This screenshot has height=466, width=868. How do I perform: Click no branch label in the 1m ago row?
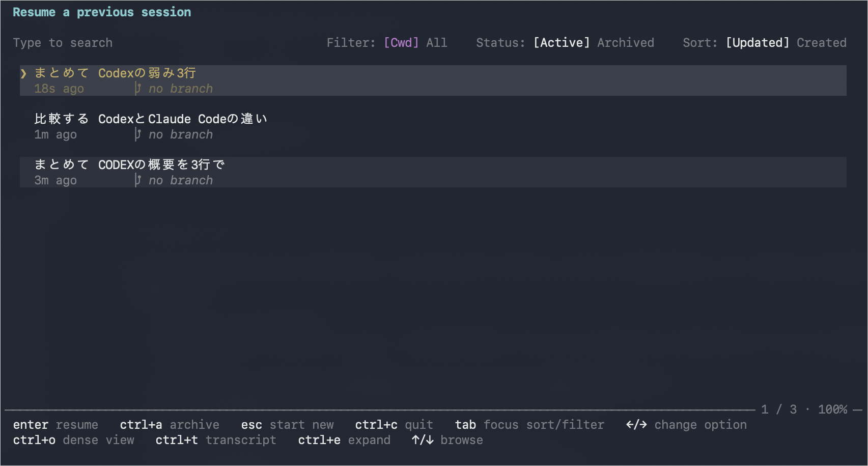pos(181,134)
